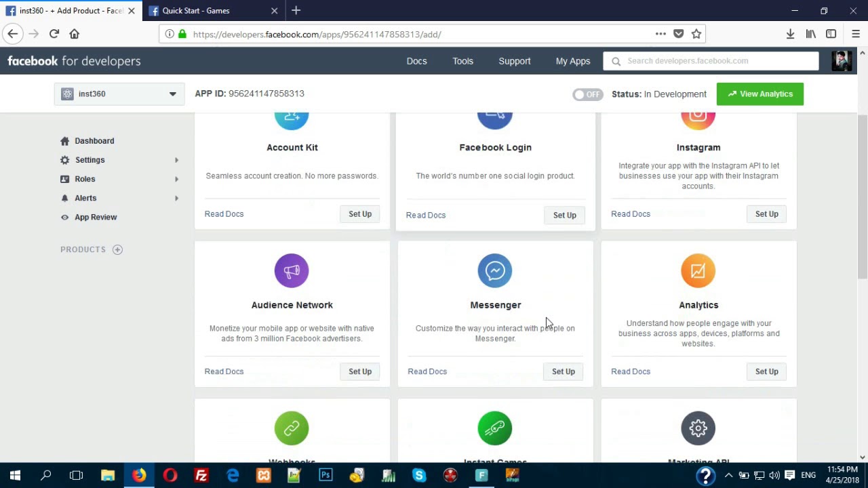Click the Windows Start button

point(15,475)
